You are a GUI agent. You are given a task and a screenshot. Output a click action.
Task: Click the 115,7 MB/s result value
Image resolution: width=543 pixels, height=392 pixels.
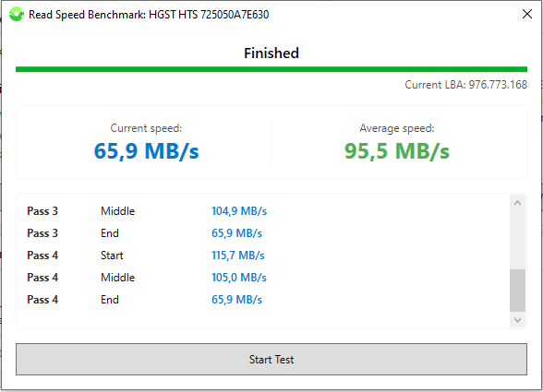[238, 255]
